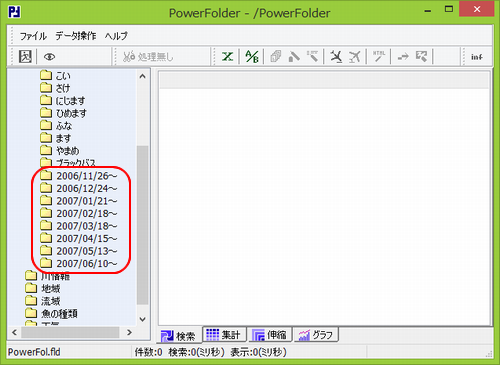Click the 表示:0(ミリ秒) status text
The height and width of the screenshot is (365, 500).
click(258, 352)
